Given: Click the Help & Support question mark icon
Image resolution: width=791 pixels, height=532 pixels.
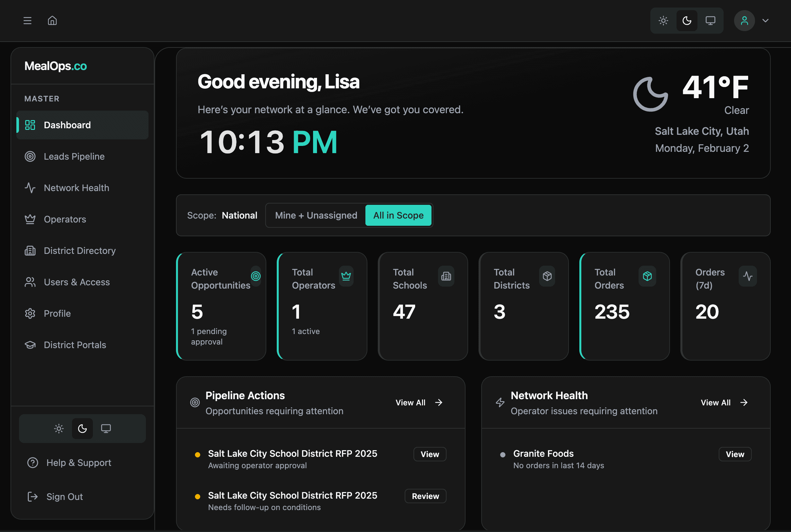Looking at the screenshot, I should 32,462.
